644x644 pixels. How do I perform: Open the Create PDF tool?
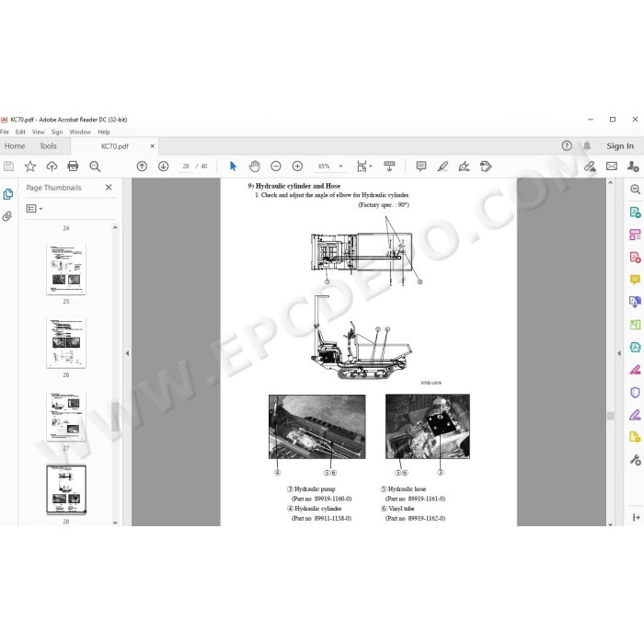[x=635, y=258]
